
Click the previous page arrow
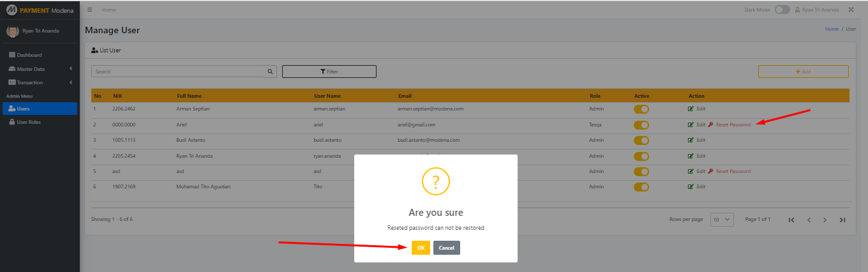809,220
